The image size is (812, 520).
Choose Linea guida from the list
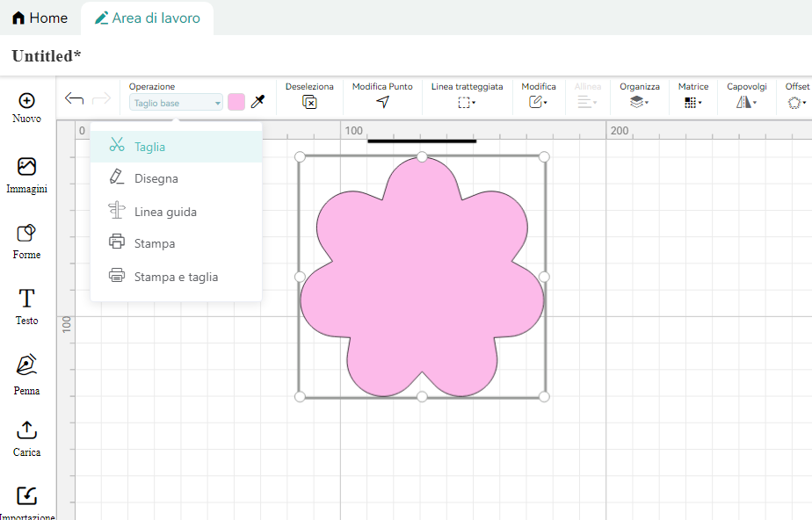165,212
